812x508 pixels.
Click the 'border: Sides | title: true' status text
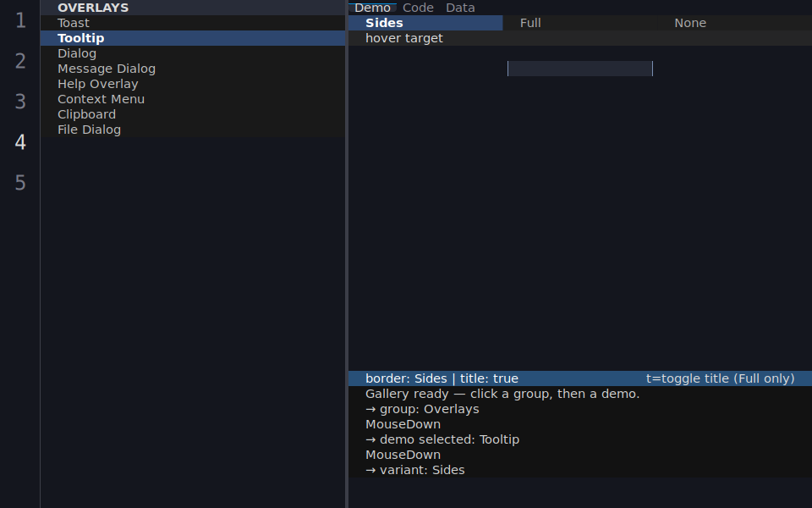coord(442,378)
